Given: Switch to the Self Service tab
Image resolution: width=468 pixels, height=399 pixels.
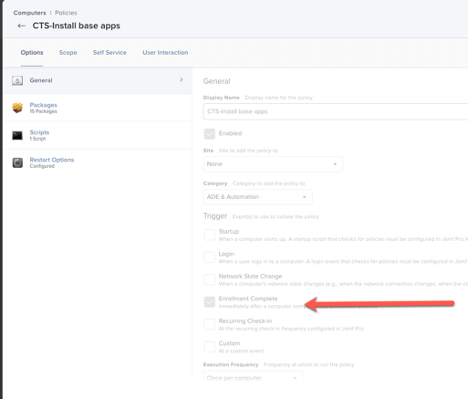Looking at the screenshot, I should click(110, 53).
